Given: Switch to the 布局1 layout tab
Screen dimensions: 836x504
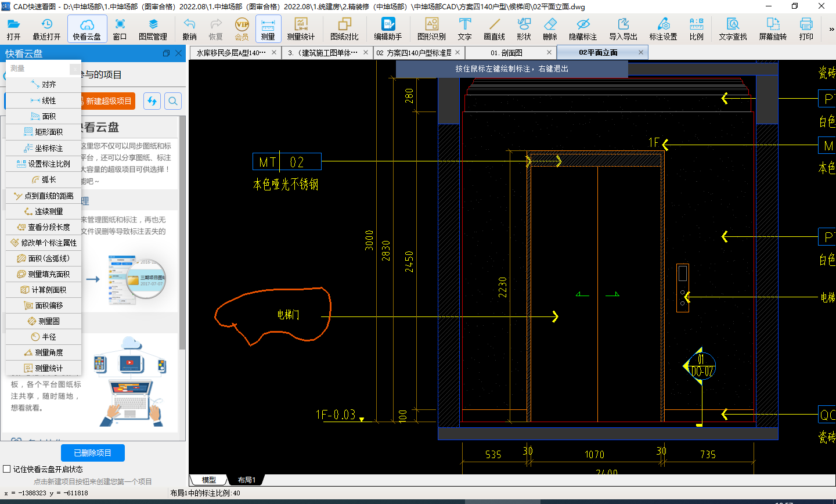Looking at the screenshot, I should [247, 480].
